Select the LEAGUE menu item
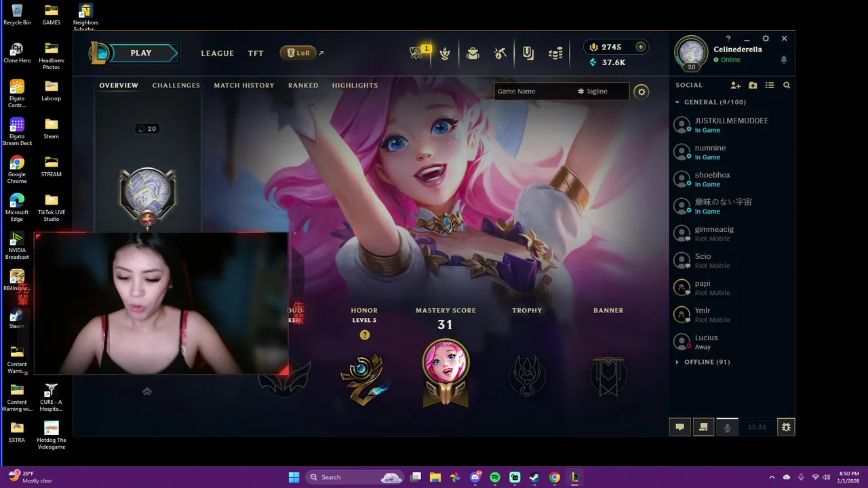 pos(218,54)
